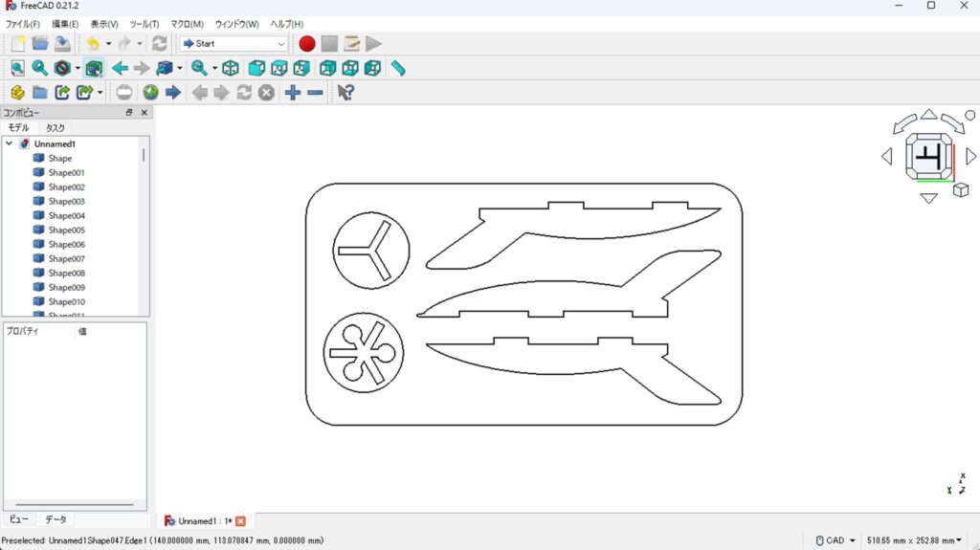980x550 pixels.
Task: Refresh the document with recompute icon
Action: [x=160, y=43]
